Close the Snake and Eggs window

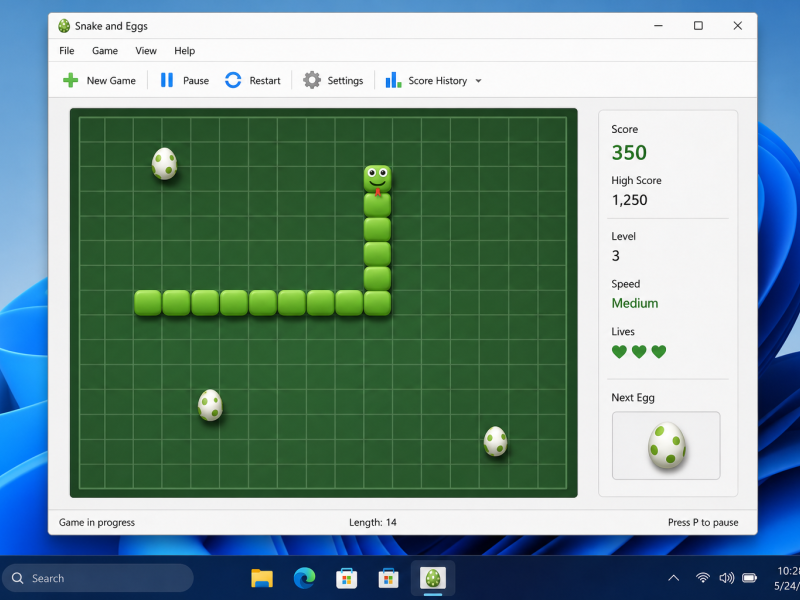(x=738, y=26)
